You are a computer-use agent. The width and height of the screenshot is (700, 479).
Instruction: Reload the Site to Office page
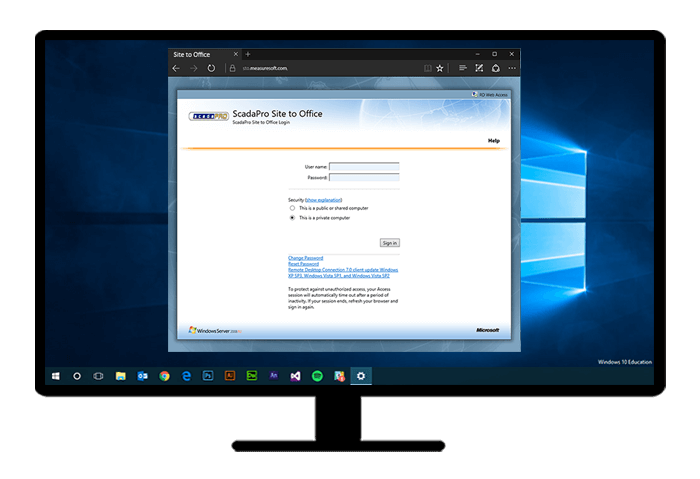click(x=211, y=68)
